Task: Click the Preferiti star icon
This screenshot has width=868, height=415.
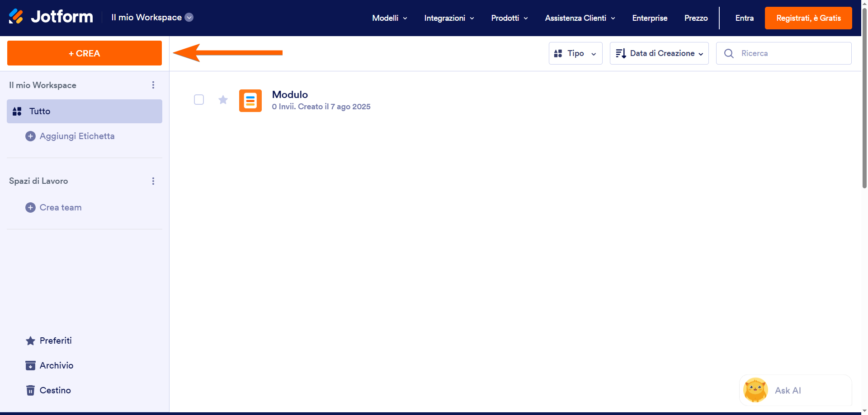Action: (30, 340)
